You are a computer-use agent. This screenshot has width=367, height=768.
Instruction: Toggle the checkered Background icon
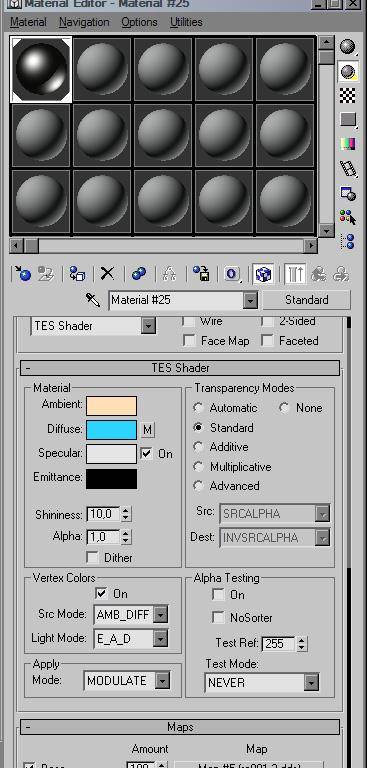pyautogui.click(x=347, y=96)
